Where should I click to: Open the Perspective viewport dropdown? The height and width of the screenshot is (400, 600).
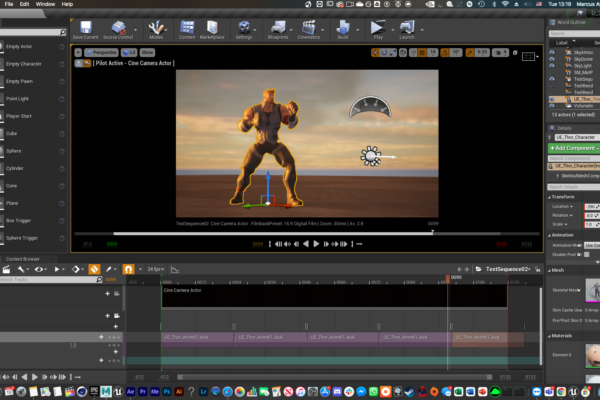tap(101, 52)
